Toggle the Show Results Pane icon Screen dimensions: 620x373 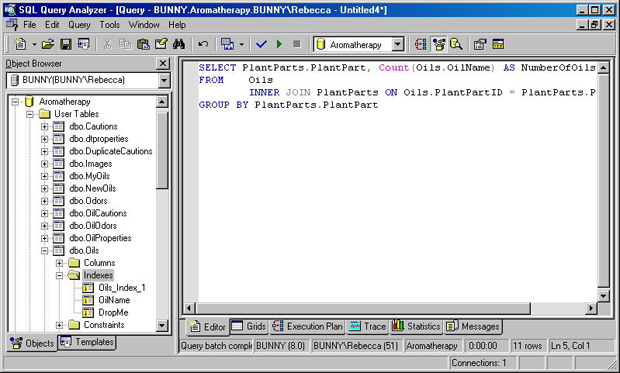click(498, 44)
